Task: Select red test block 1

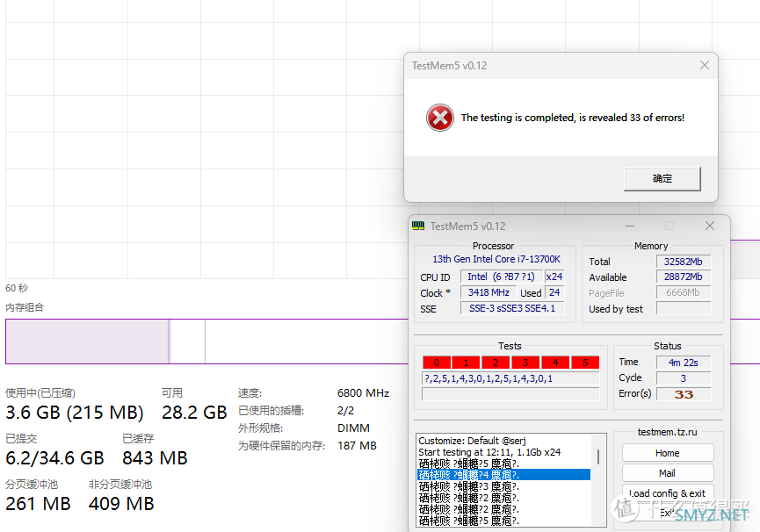Action: (466, 363)
